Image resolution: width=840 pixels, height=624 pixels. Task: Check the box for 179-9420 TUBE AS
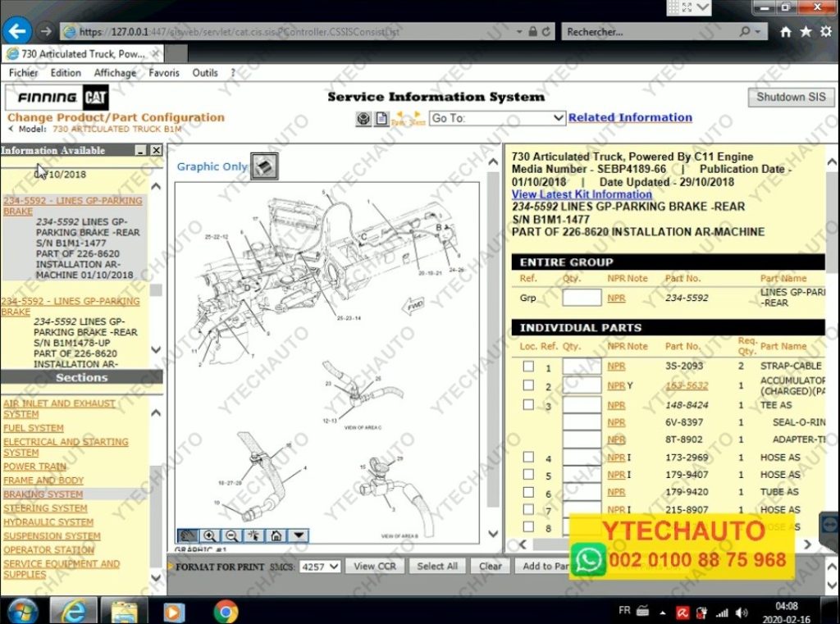(x=528, y=492)
